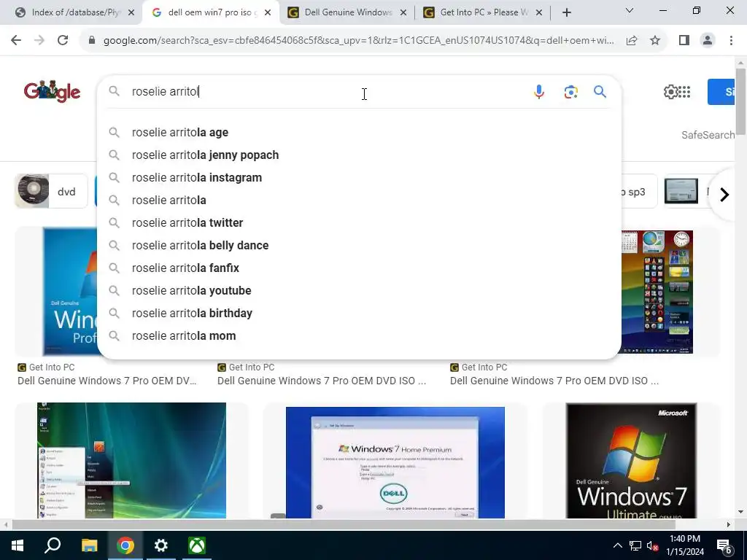Click the address bar URL
Viewport: 747px width, 560px height.
click(358, 41)
